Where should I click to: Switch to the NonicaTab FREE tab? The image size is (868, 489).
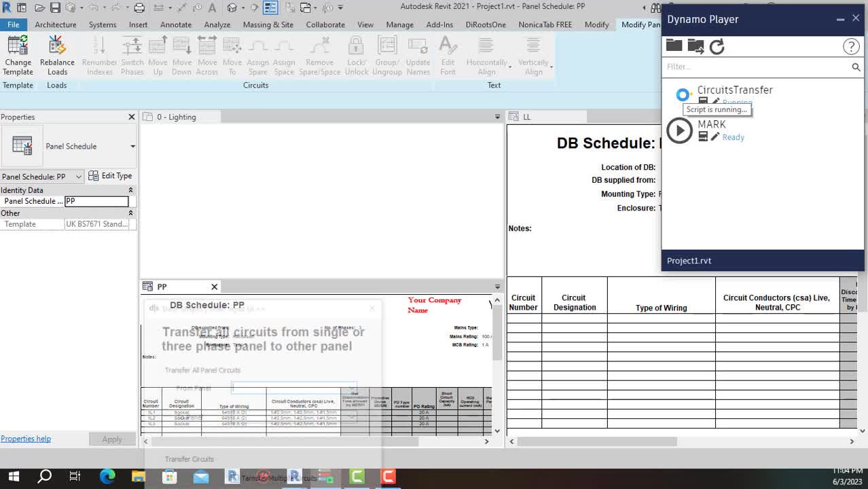[545, 24]
